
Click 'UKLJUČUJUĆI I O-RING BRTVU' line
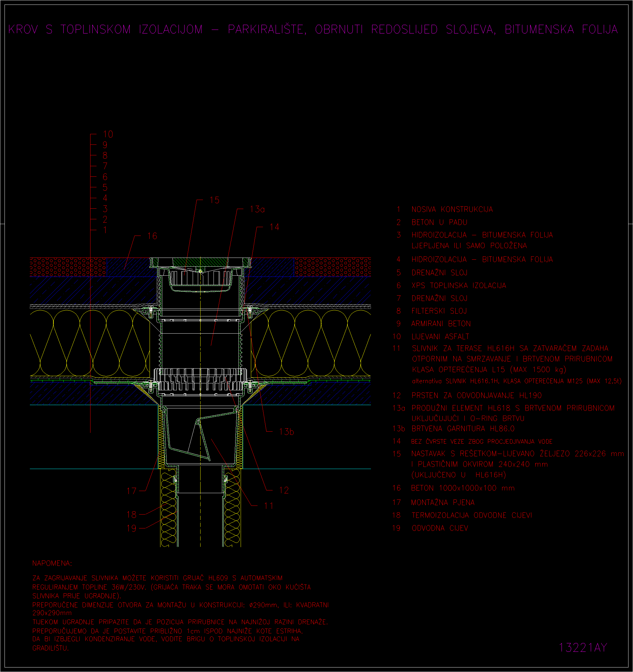468,418
